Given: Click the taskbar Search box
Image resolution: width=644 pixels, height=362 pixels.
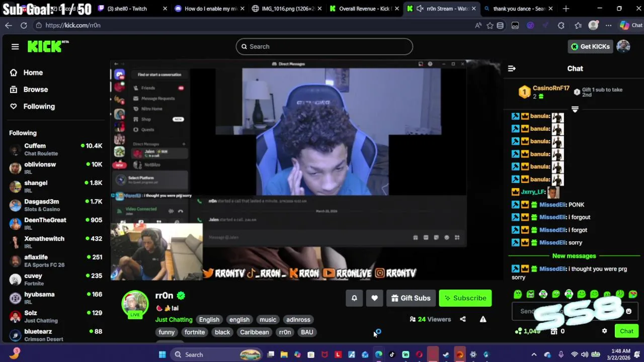Looking at the screenshot, I should pos(216,354).
